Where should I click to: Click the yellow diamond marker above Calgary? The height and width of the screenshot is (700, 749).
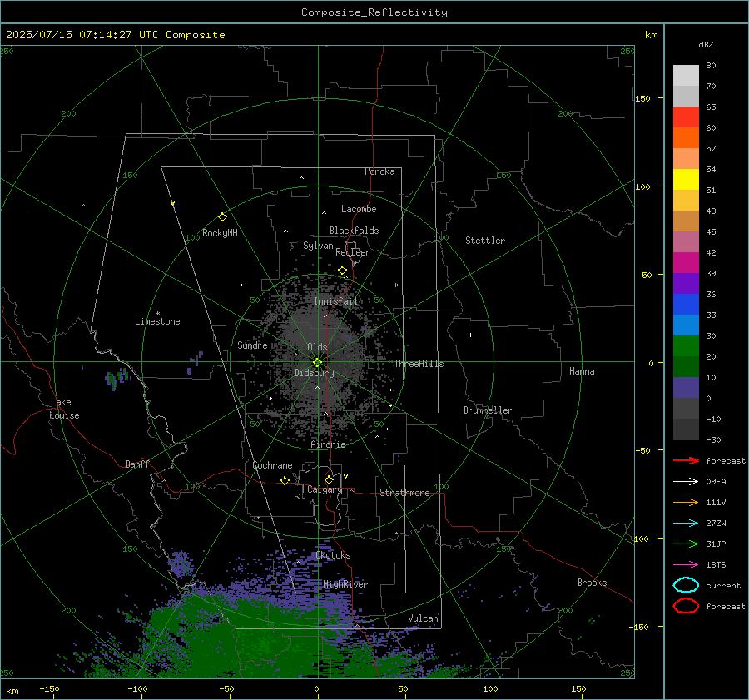point(329,479)
